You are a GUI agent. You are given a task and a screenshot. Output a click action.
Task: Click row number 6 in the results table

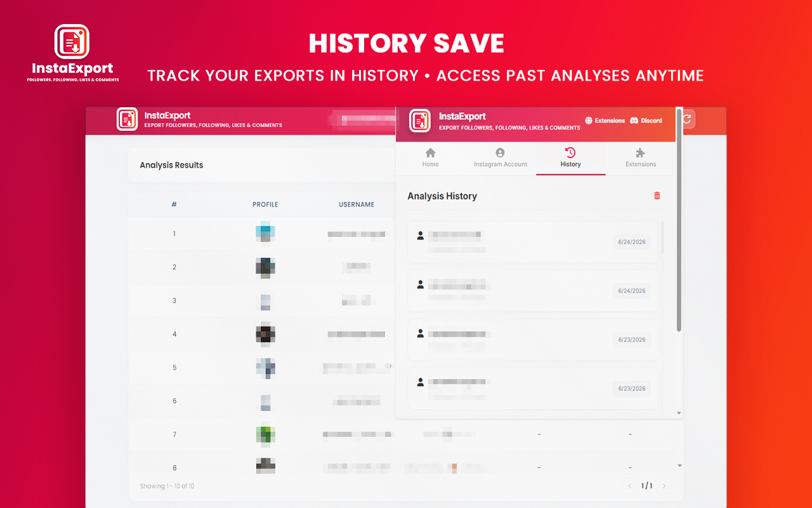pyautogui.click(x=174, y=401)
